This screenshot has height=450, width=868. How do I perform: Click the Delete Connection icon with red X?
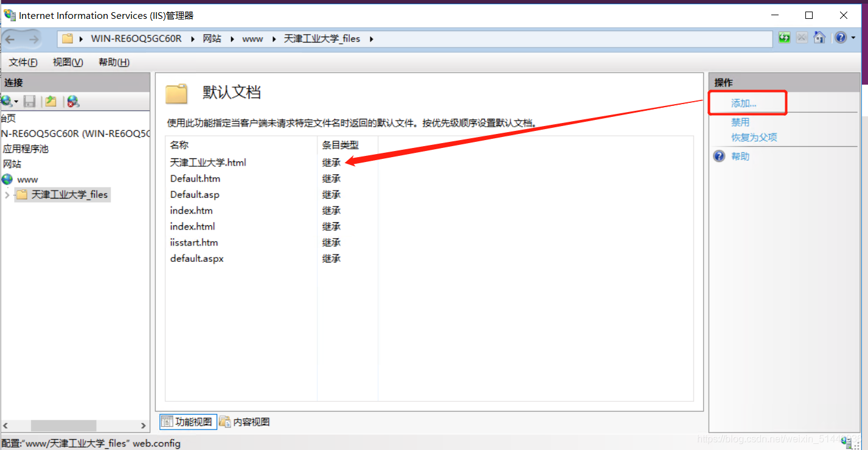[x=73, y=102]
